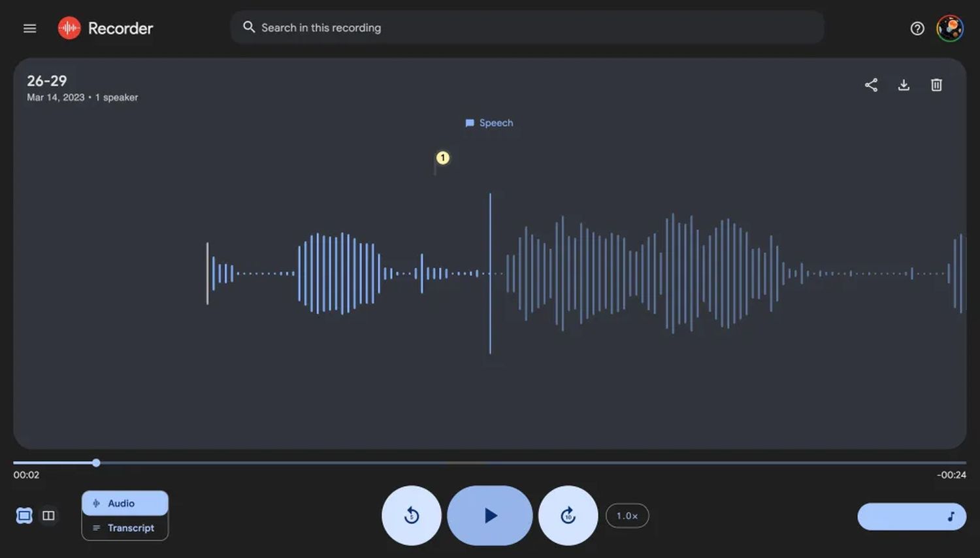Open the 1.0x playback speed selector
This screenshot has width=980, height=558.
click(627, 516)
